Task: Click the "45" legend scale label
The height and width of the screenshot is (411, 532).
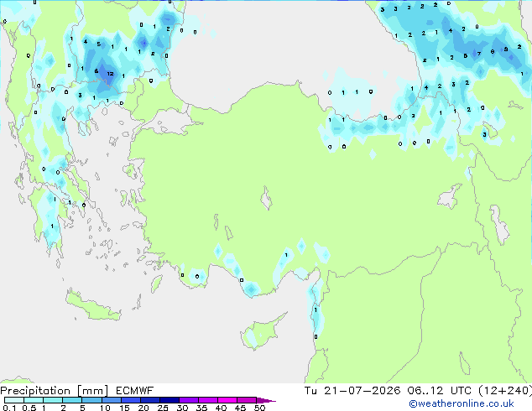Action: coord(240,408)
